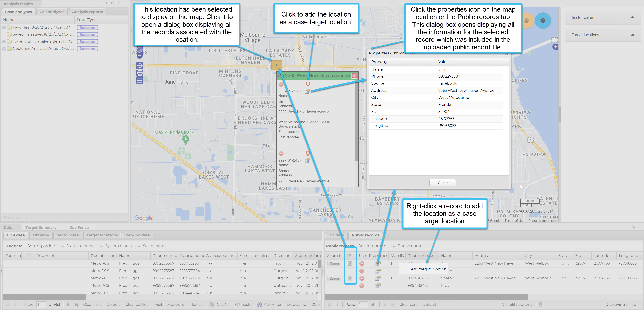Image resolution: width=644 pixels, height=310 pixels.
Task: Switch to the Call analyses tab
Action: [52, 12]
